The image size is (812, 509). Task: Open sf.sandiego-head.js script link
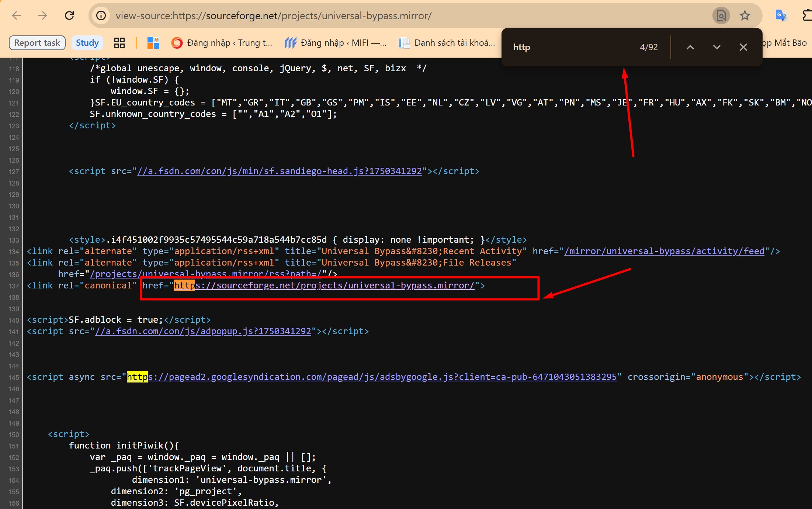click(x=280, y=171)
